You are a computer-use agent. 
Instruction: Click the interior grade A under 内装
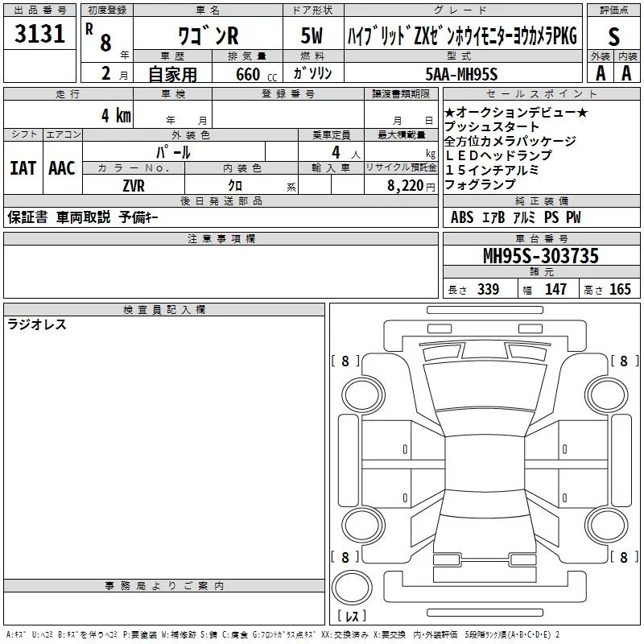pos(626,72)
